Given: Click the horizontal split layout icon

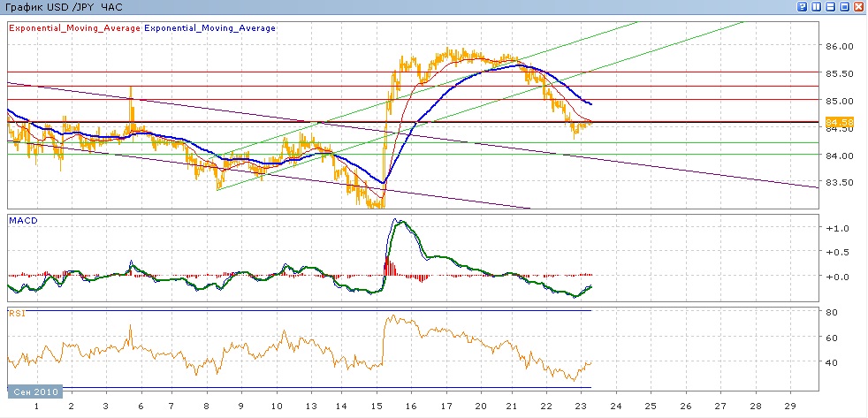Looking at the screenshot, I should point(830,7).
